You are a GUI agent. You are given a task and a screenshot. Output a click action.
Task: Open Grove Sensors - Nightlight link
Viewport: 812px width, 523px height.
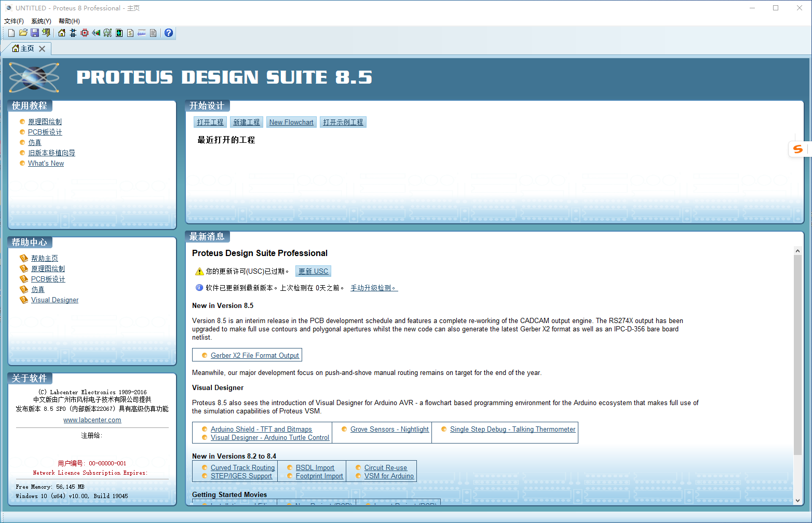(x=389, y=429)
